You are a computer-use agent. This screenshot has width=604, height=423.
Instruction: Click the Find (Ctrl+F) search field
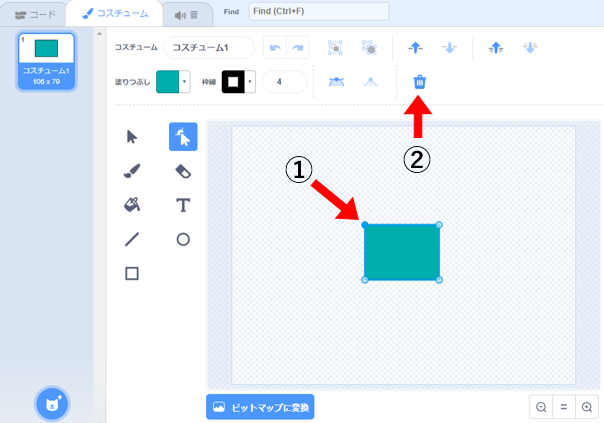tap(319, 12)
